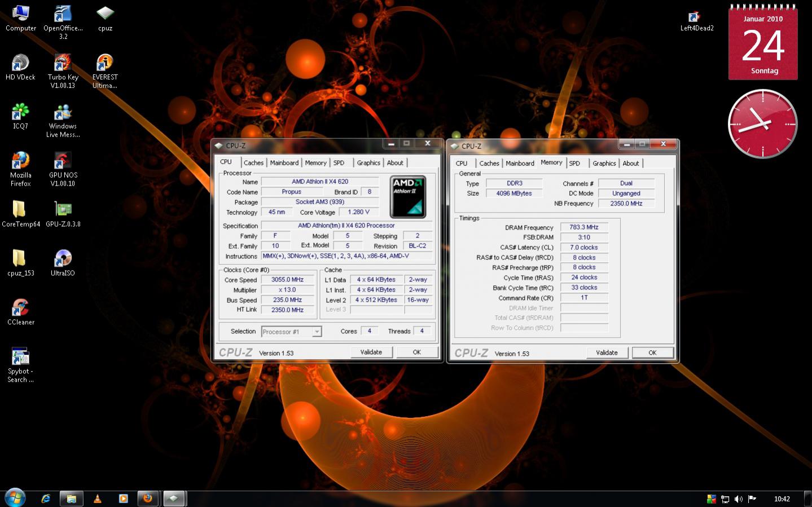Select Caches tab in right CPU-Z window
Image resolution: width=812 pixels, height=507 pixels.
[x=489, y=164]
